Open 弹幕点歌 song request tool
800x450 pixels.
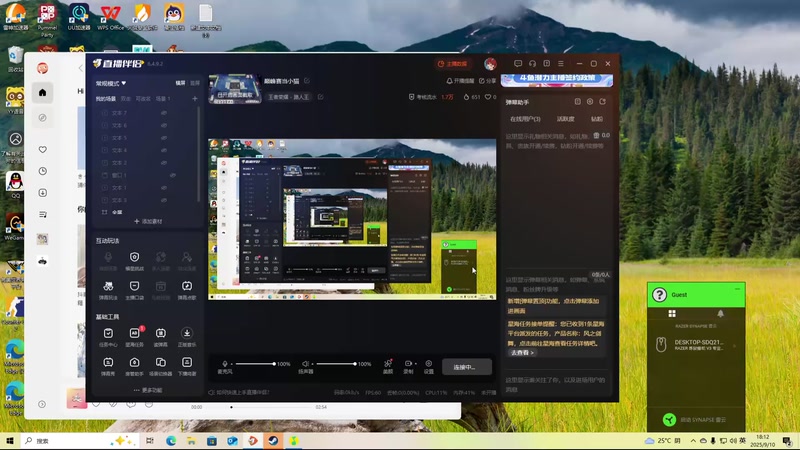coord(187,289)
